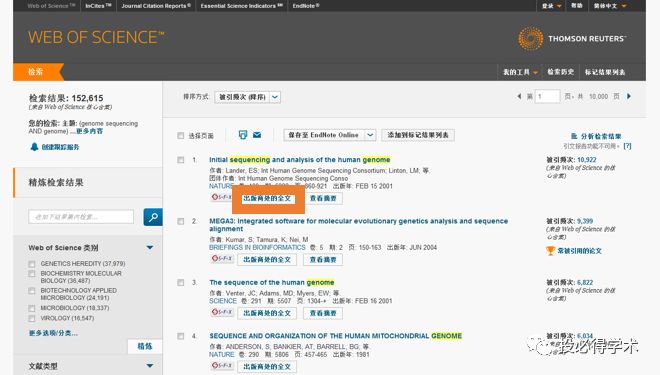
Task: Open The sequence of the human genome title
Action: point(272,282)
